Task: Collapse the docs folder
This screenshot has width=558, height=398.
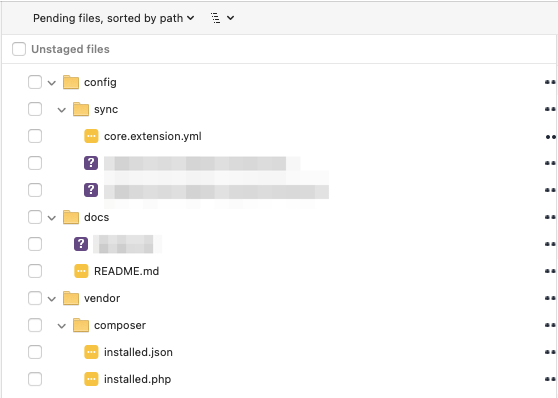Action: pos(52,218)
